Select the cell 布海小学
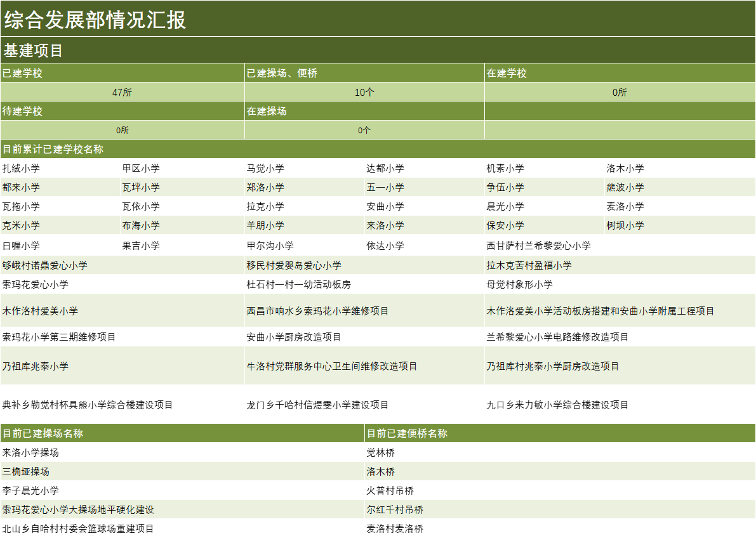This screenshot has width=756, height=538. coord(182,225)
